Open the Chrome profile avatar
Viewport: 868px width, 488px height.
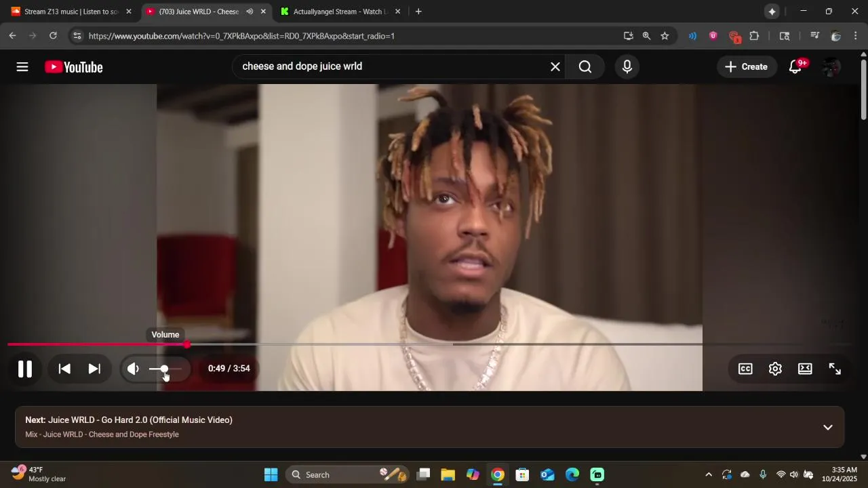(835, 36)
